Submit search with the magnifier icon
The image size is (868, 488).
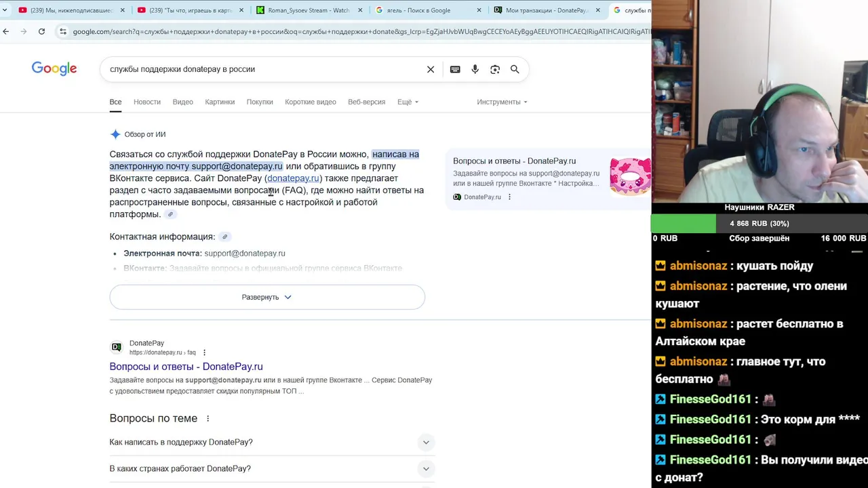pyautogui.click(x=515, y=69)
